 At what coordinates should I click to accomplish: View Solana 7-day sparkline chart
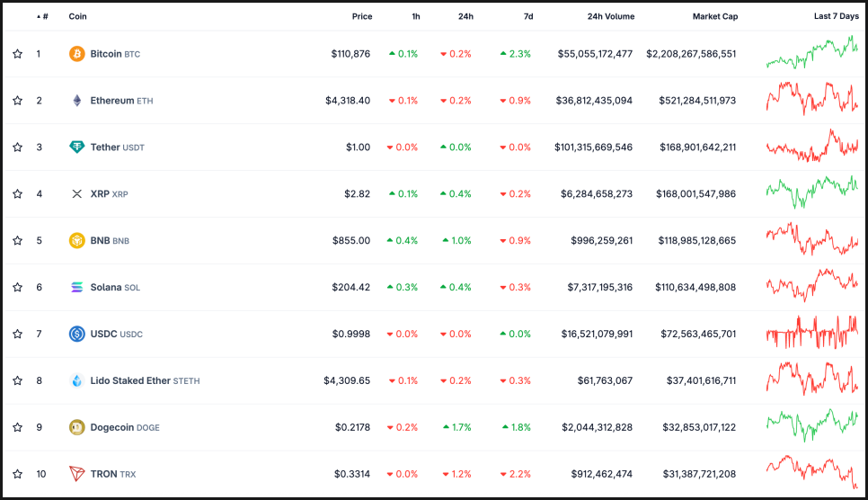point(812,285)
